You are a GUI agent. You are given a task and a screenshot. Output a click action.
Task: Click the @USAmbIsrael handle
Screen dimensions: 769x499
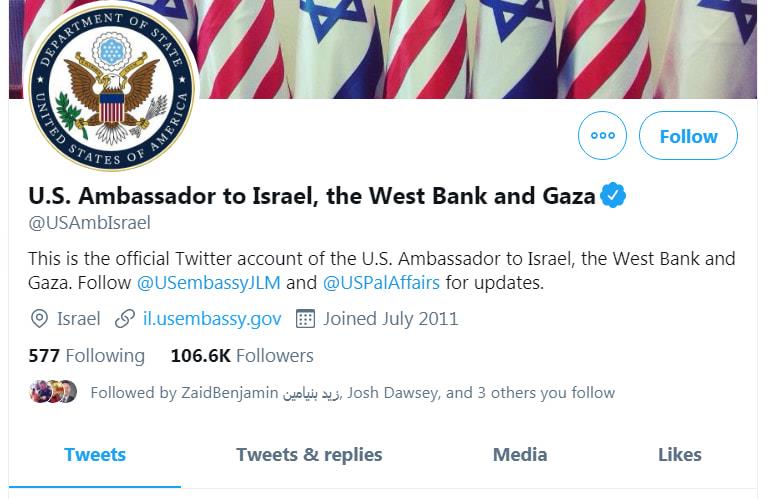coord(89,223)
